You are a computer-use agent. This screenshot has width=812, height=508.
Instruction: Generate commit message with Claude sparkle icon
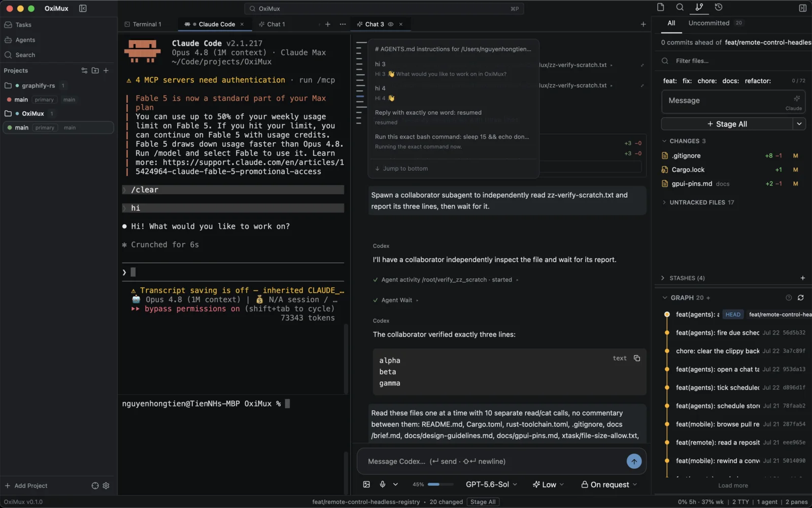(x=796, y=99)
